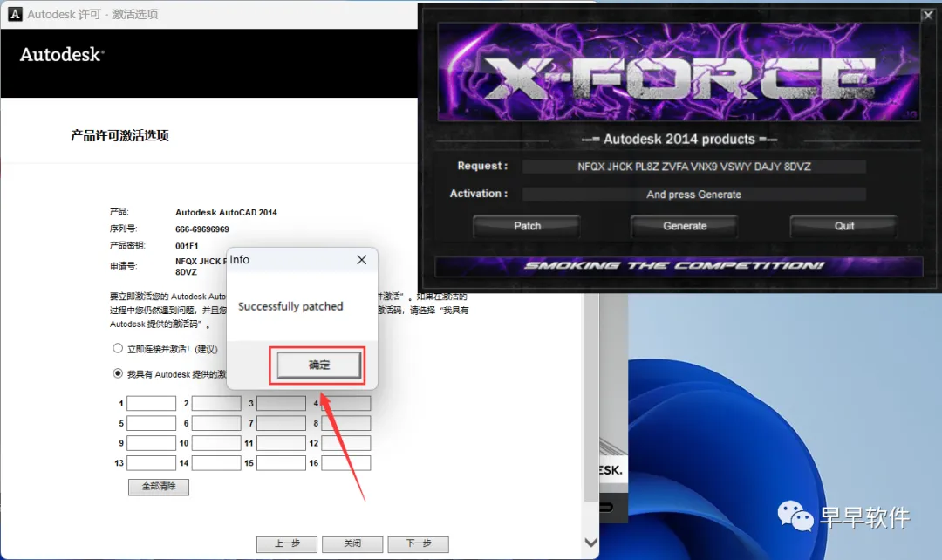942x560 pixels.
Task: Click the vertical scrollbar track in Autodesk window
Action: (x=591, y=414)
